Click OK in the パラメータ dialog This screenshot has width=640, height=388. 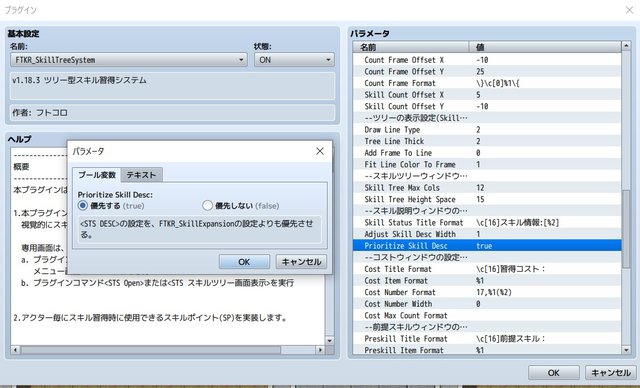(x=244, y=262)
